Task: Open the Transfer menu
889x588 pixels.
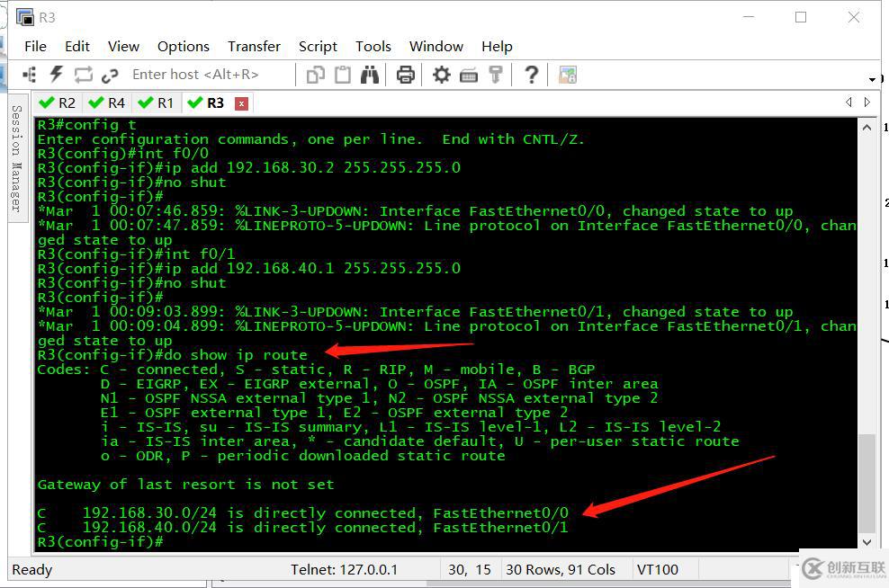Action: tap(254, 47)
